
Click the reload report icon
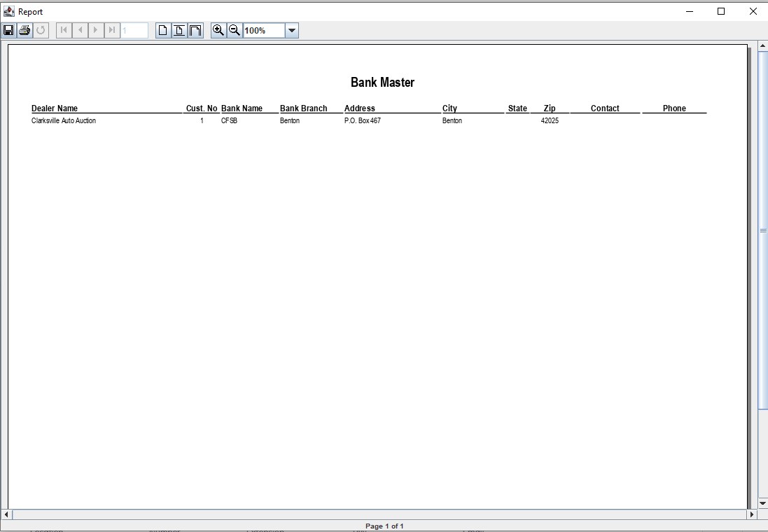tap(41, 30)
